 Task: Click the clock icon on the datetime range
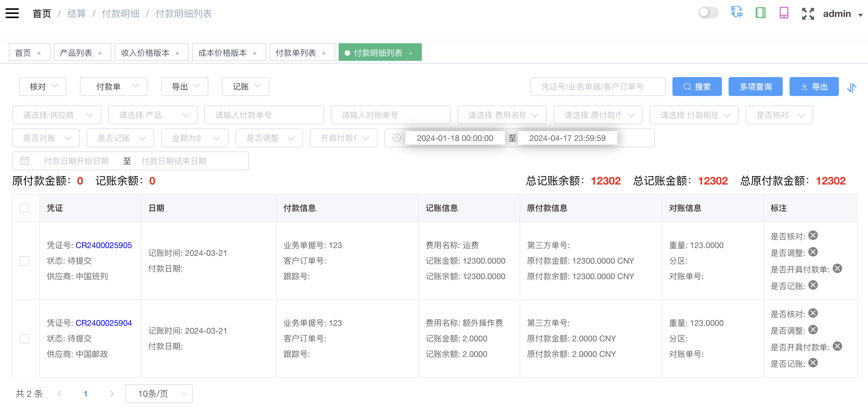point(396,138)
